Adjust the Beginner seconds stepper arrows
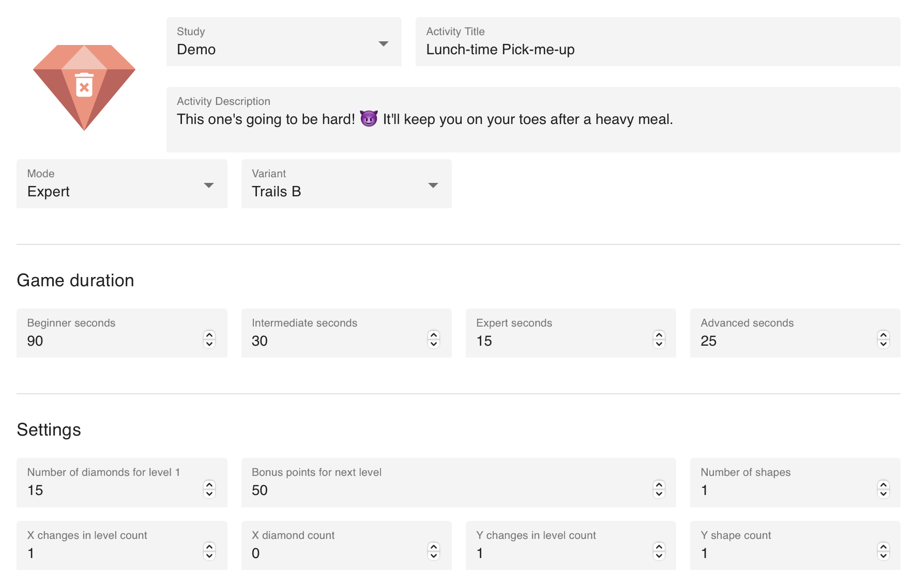Screen dimensions: 915x588 click(209, 339)
